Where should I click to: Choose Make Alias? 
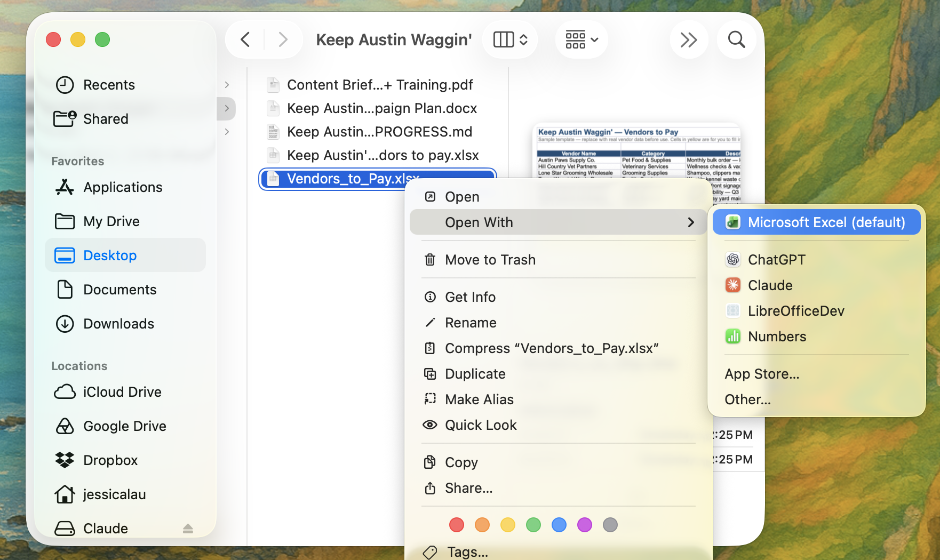click(558, 399)
